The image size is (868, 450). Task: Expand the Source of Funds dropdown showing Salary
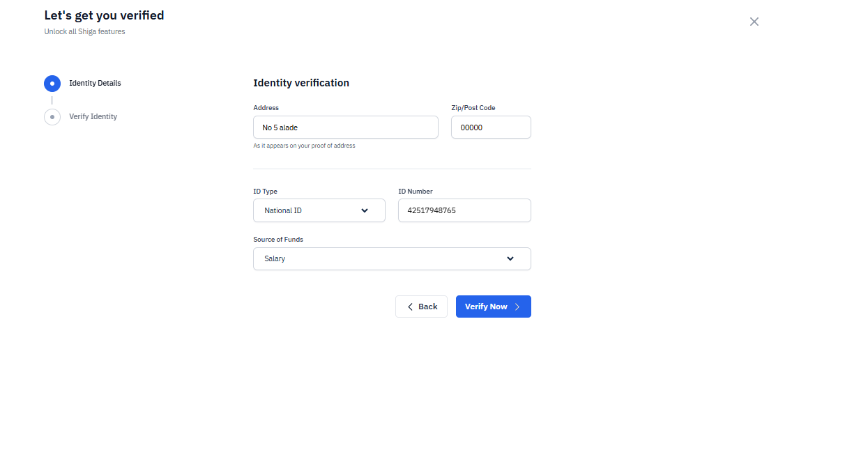[392, 258]
